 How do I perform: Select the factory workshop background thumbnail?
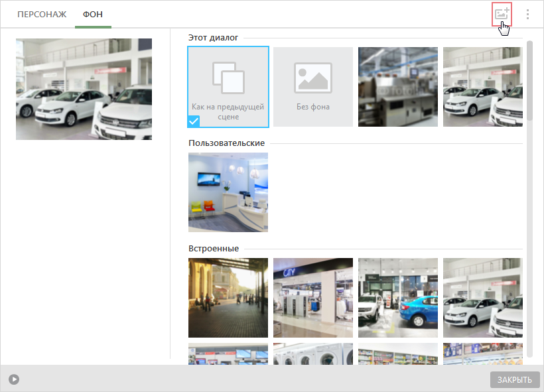click(x=398, y=87)
